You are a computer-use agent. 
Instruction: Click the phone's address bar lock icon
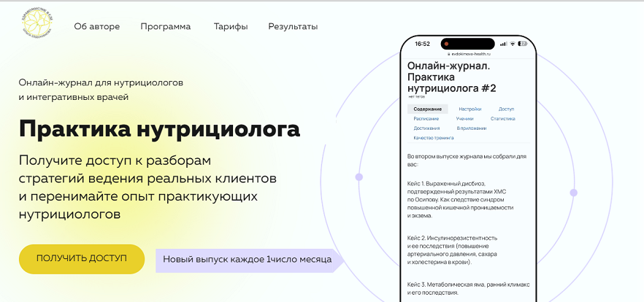point(451,53)
